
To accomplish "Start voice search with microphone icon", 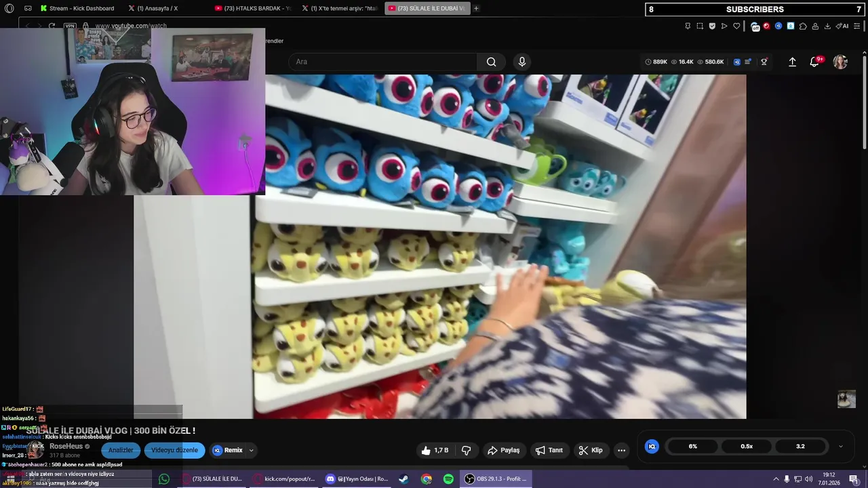I will click(x=521, y=62).
